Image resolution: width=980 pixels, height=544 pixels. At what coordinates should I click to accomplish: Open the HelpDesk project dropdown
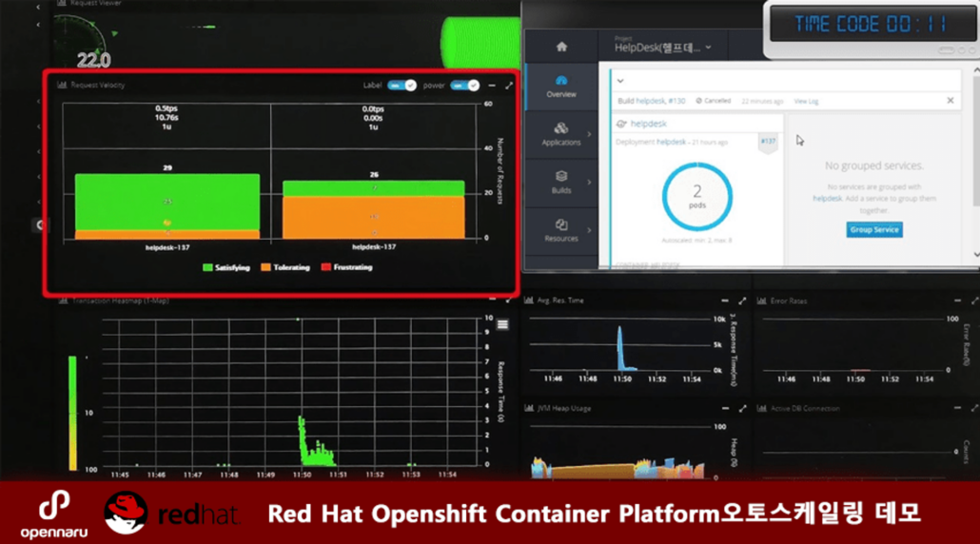(663, 48)
